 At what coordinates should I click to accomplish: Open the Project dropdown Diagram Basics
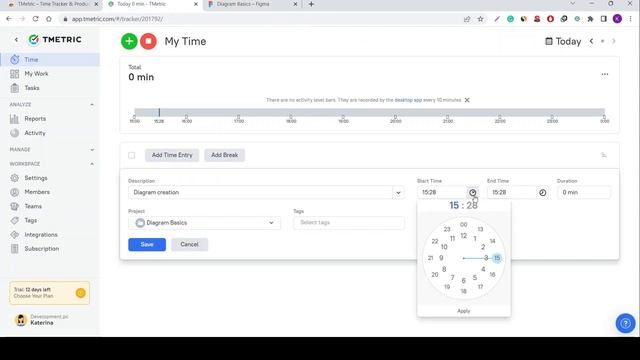204,223
